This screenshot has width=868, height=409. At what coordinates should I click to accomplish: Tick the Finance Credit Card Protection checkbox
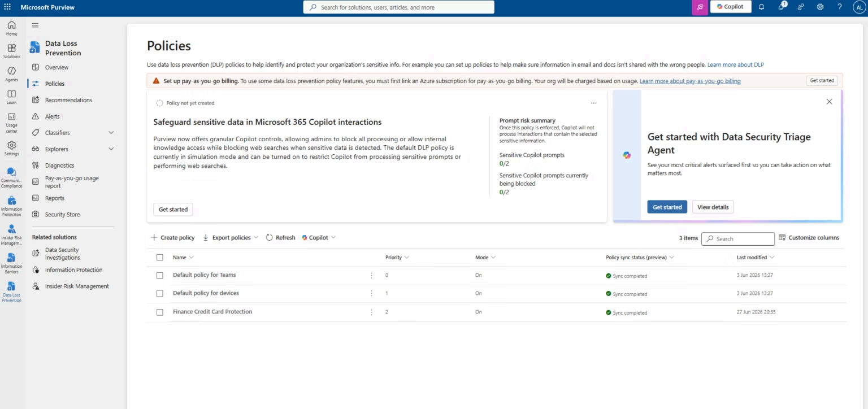(160, 312)
